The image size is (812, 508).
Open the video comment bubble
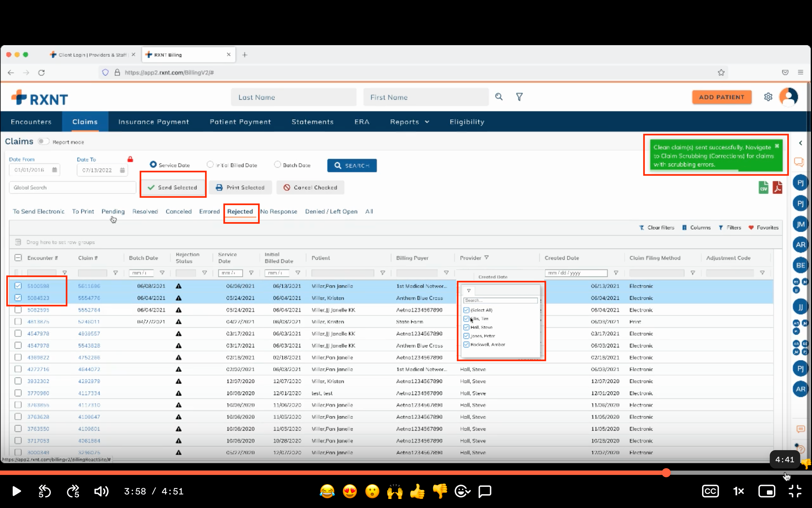[x=484, y=491]
